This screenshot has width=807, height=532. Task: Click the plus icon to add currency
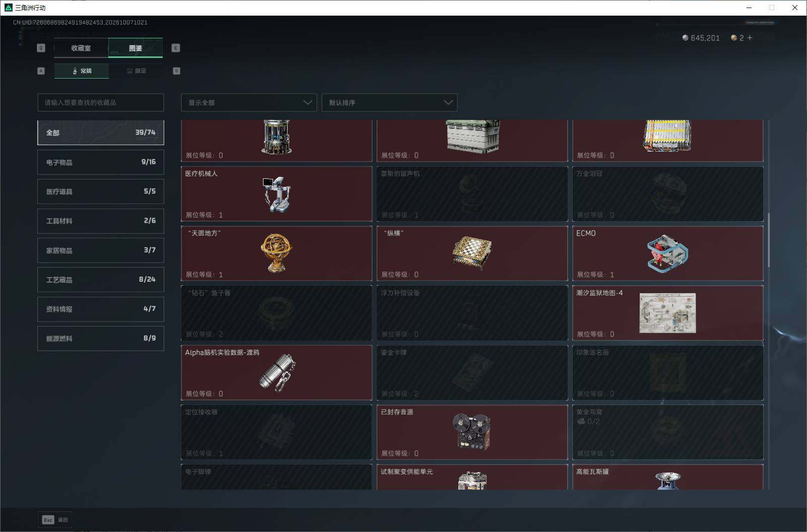tap(750, 38)
